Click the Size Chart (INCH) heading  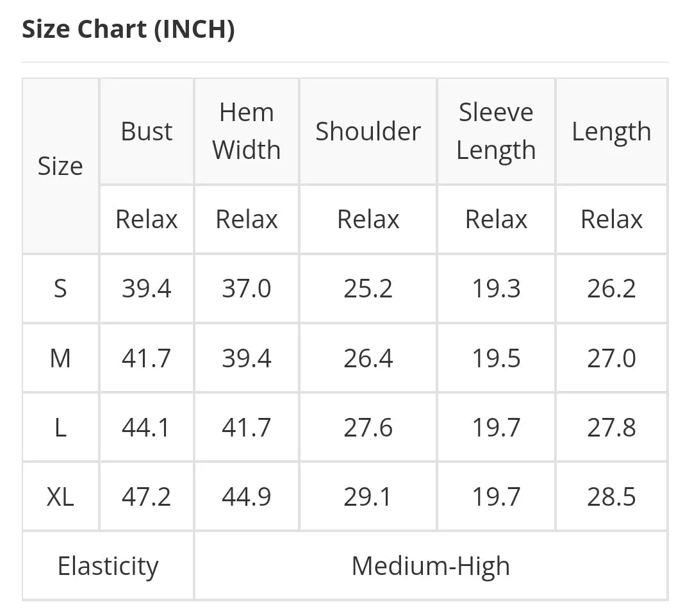[128, 29]
